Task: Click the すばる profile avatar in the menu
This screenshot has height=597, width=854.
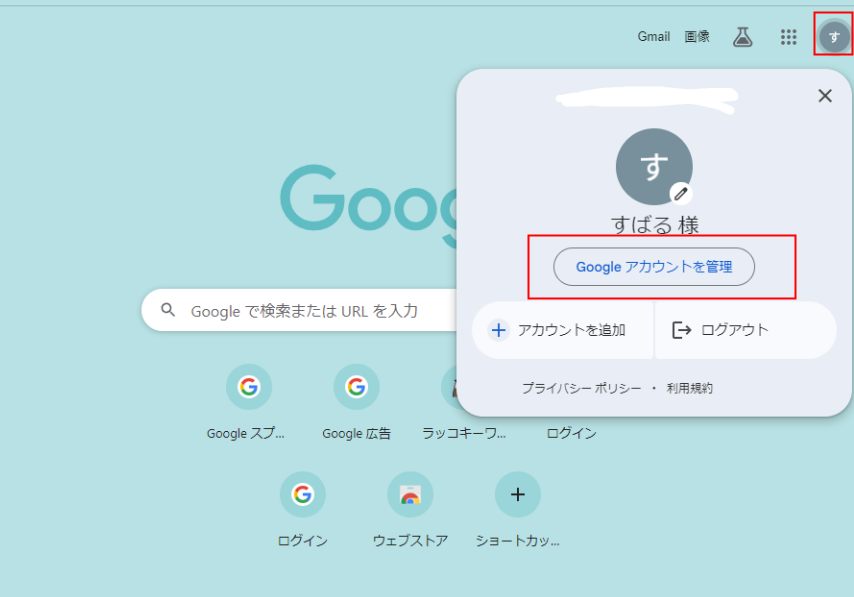Action: pos(654,166)
